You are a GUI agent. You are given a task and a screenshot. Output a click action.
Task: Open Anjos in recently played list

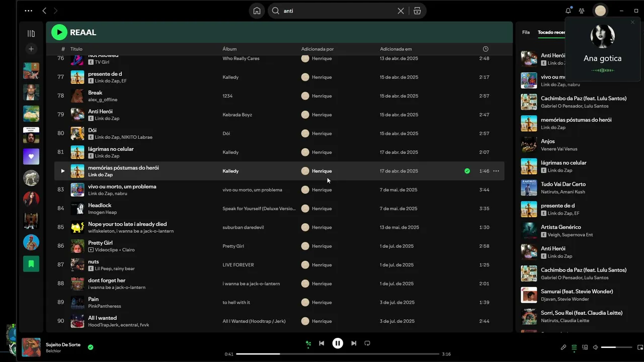pos(547,141)
